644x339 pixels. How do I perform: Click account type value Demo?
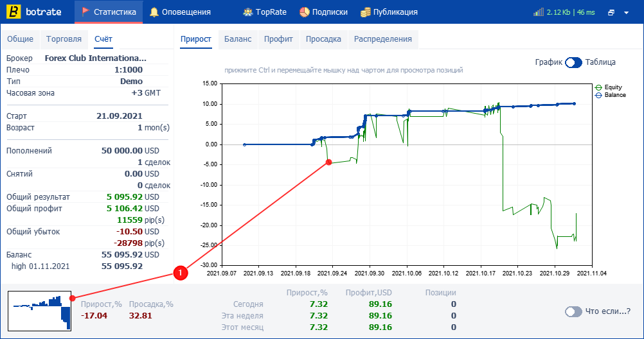(x=131, y=82)
